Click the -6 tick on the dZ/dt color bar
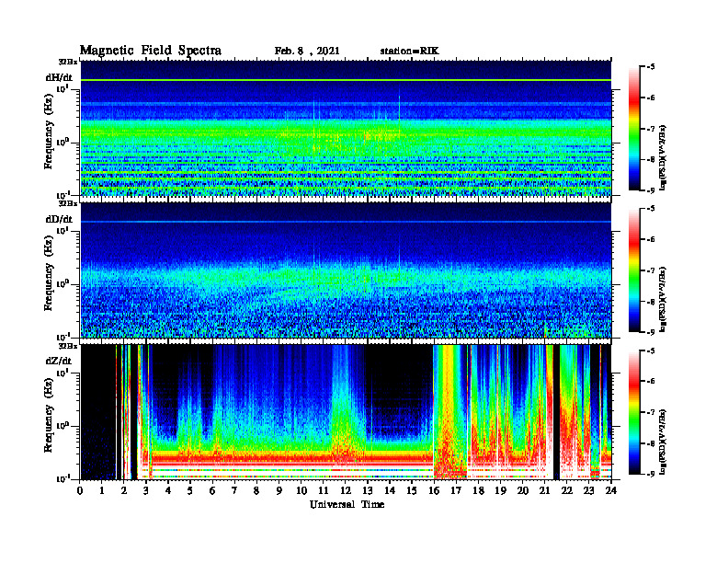 click(x=650, y=381)
